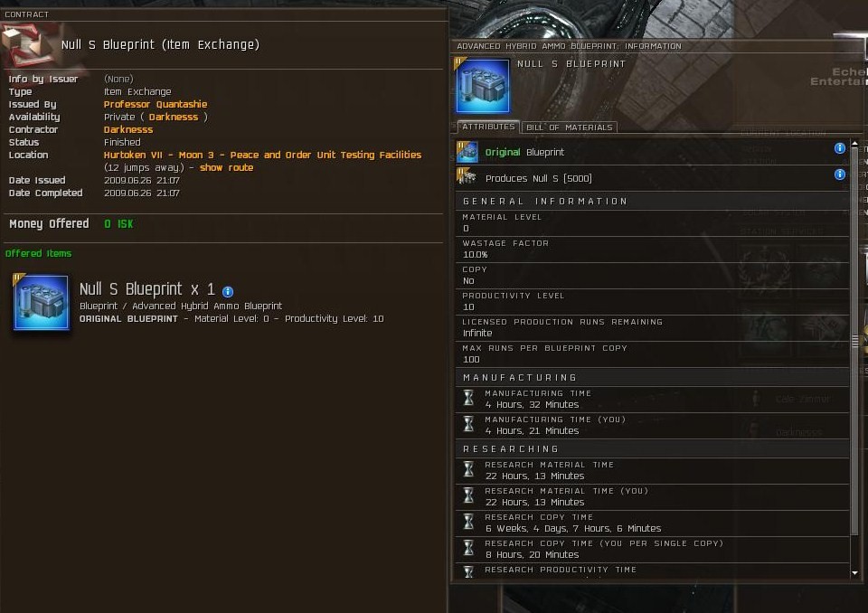Open issuer Professor Quantashie's profile link
Viewport: 868px width, 613px height.
click(156, 104)
